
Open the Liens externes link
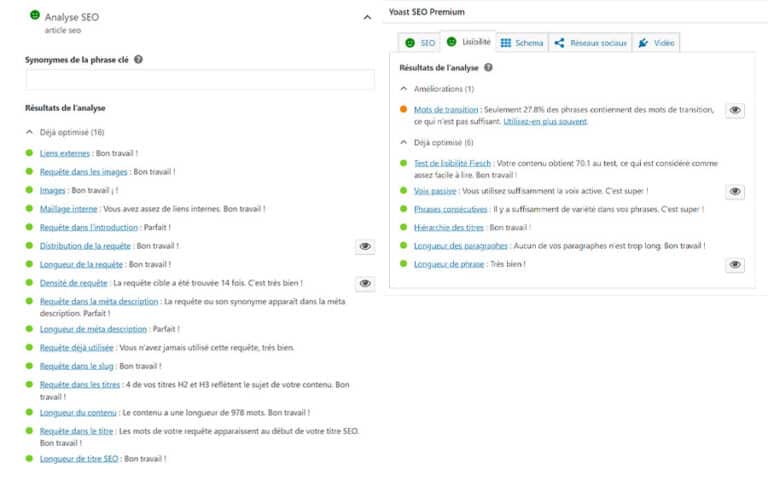click(x=64, y=154)
